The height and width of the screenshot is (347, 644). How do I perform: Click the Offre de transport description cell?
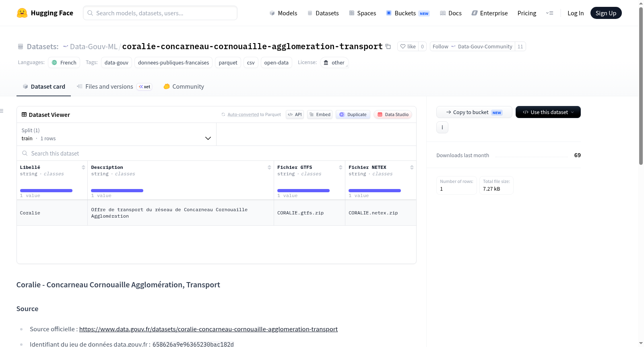point(180,213)
